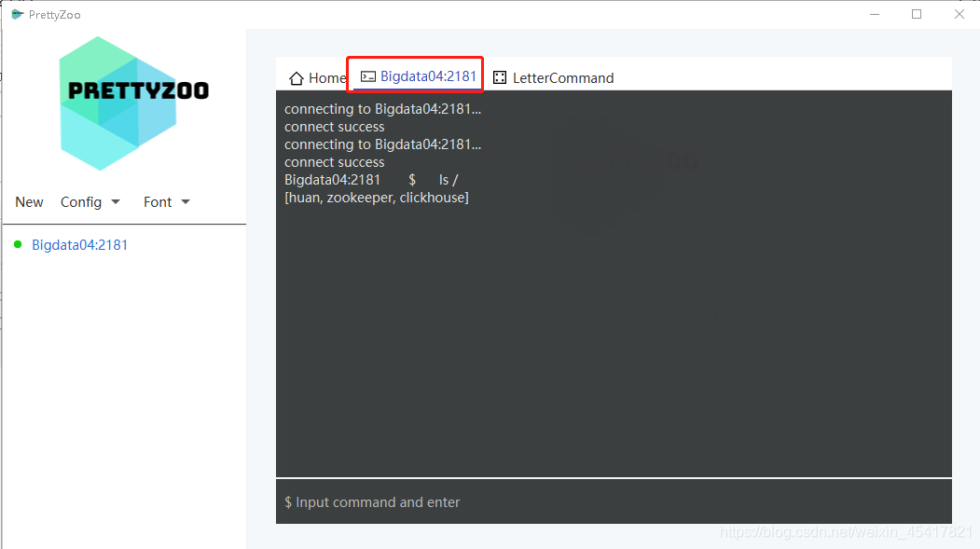980x549 pixels.
Task: Click the Home tab house icon
Action: click(x=297, y=78)
